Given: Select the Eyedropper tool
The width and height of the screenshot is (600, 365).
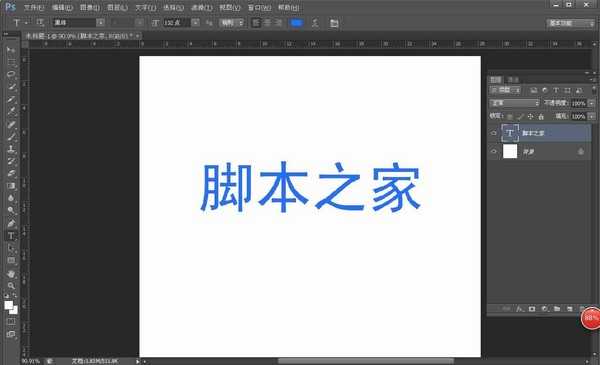Looking at the screenshot, I should click(11, 111).
